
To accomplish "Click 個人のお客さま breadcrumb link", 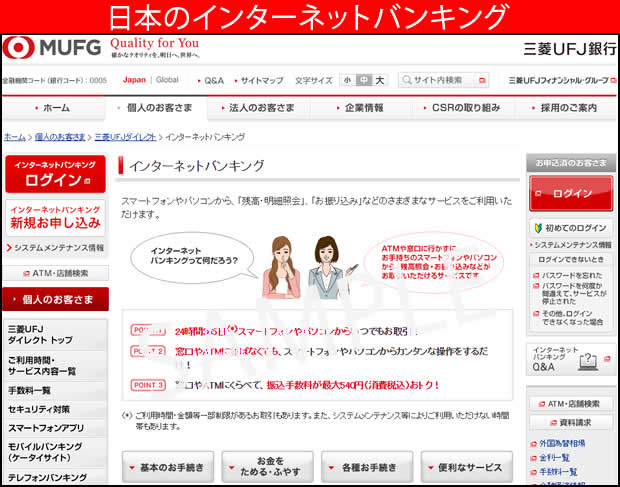I will (x=60, y=137).
